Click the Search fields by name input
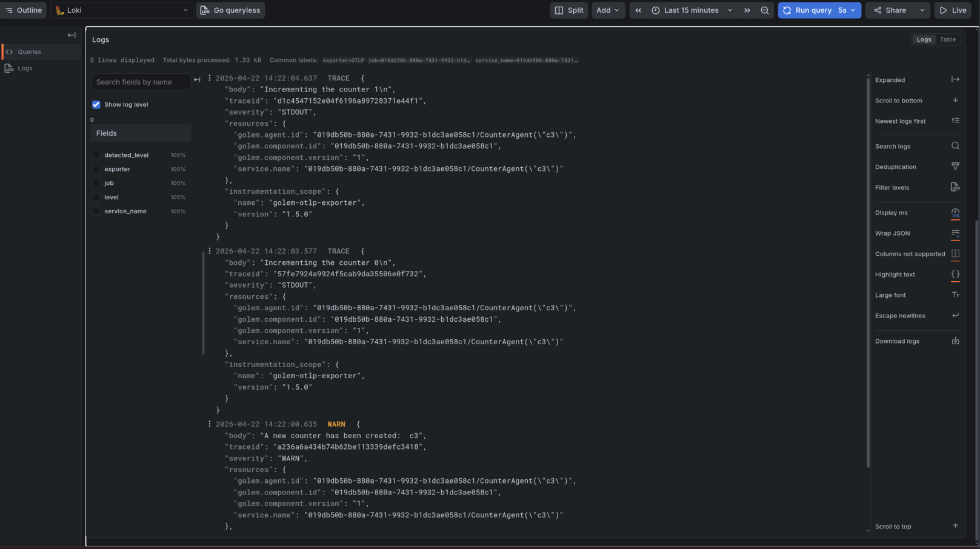This screenshot has height=549, width=980. pos(141,82)
